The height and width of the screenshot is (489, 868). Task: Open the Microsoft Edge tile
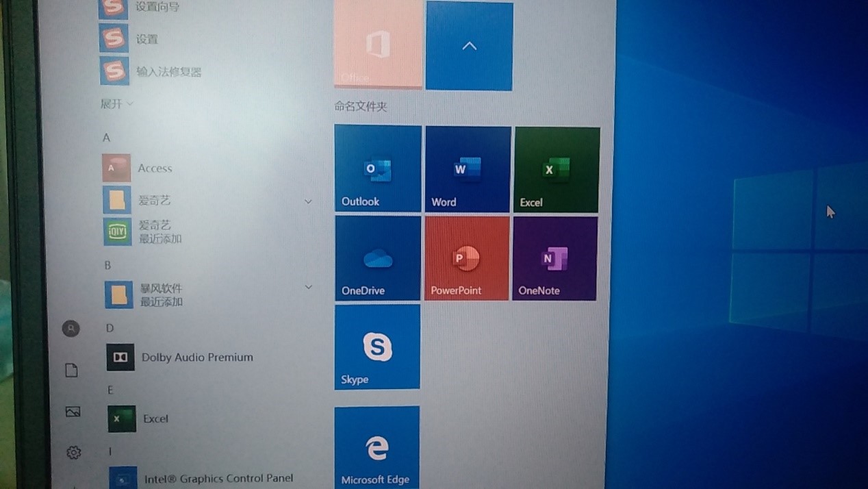click(376, 447)
